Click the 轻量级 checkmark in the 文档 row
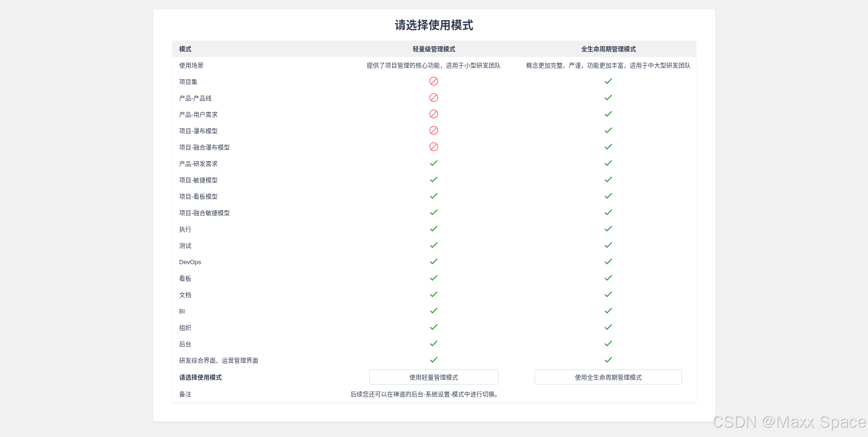Screen dimensions: 868x437 pyautogui.click(x=434, y=294)
